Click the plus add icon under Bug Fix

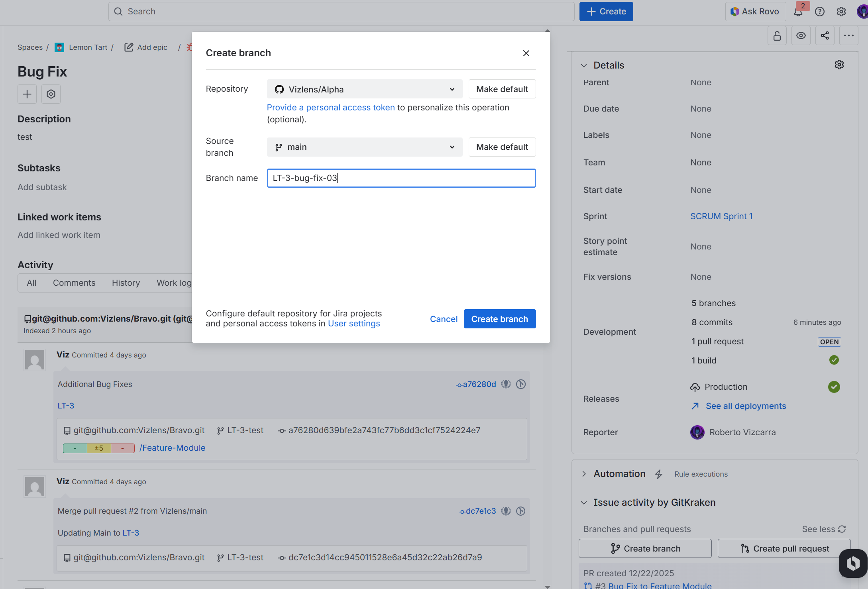(27, 94)
